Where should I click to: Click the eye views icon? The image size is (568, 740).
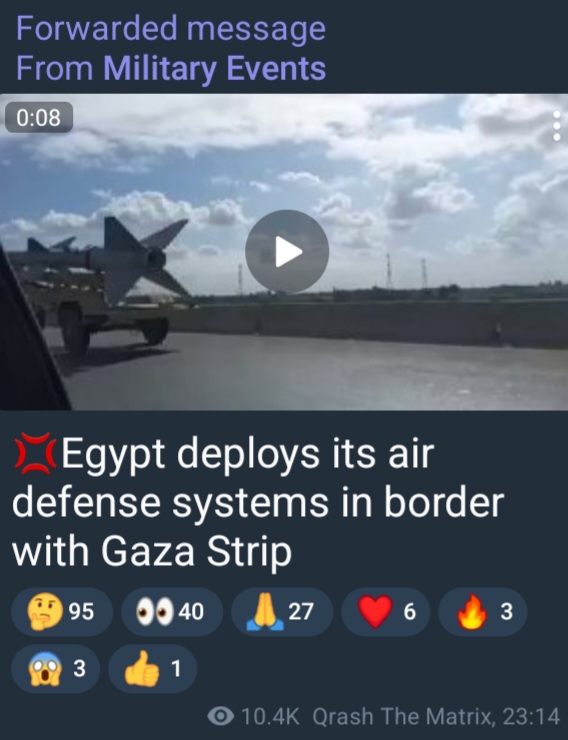(220, 716)
